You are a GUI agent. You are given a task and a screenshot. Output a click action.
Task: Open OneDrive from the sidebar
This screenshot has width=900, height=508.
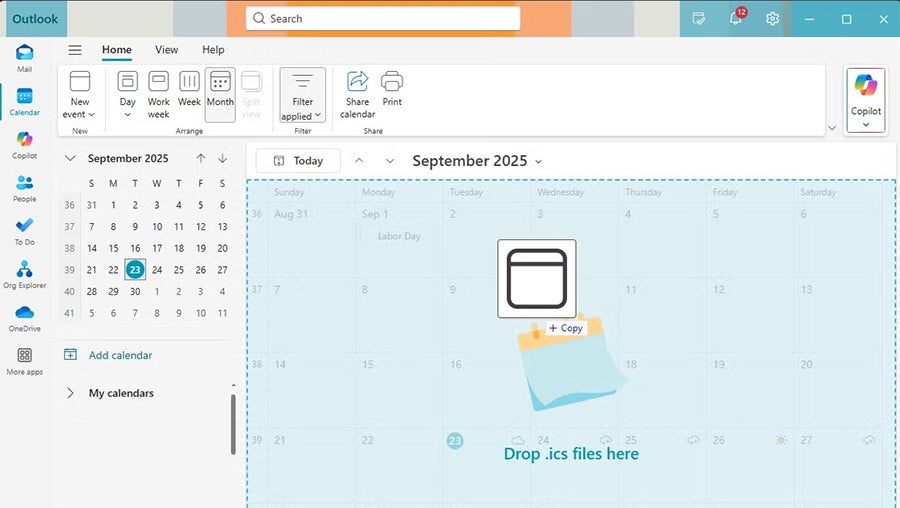(24, 316)
